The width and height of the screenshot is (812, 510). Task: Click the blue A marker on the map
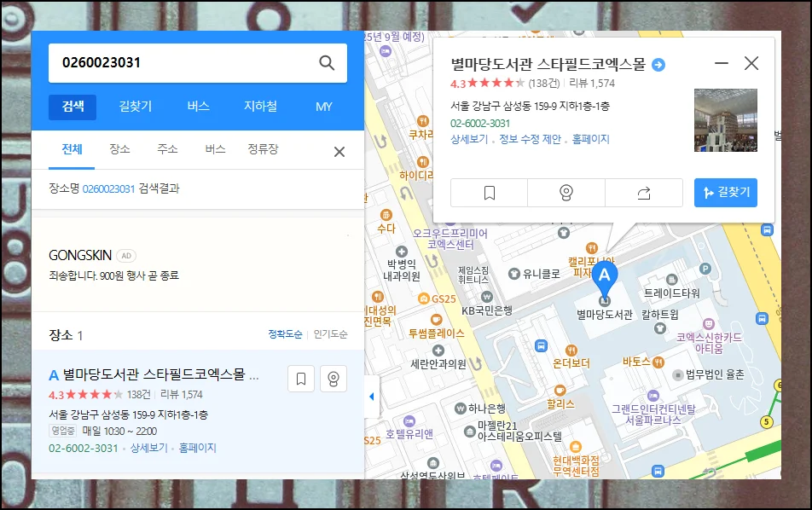coord(604,275)
